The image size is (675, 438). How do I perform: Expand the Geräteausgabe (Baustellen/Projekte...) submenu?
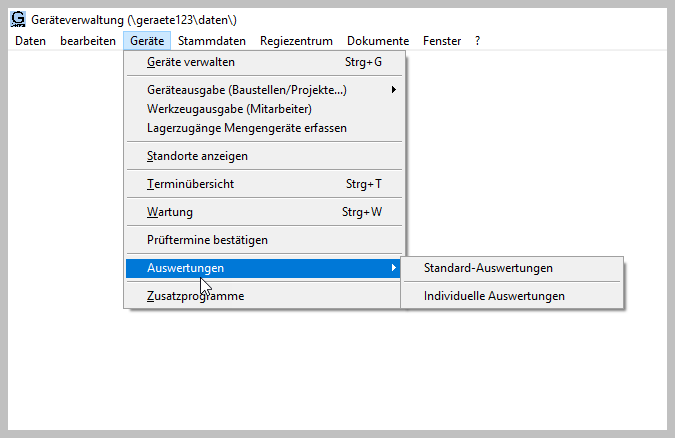(x=247, y=90)
